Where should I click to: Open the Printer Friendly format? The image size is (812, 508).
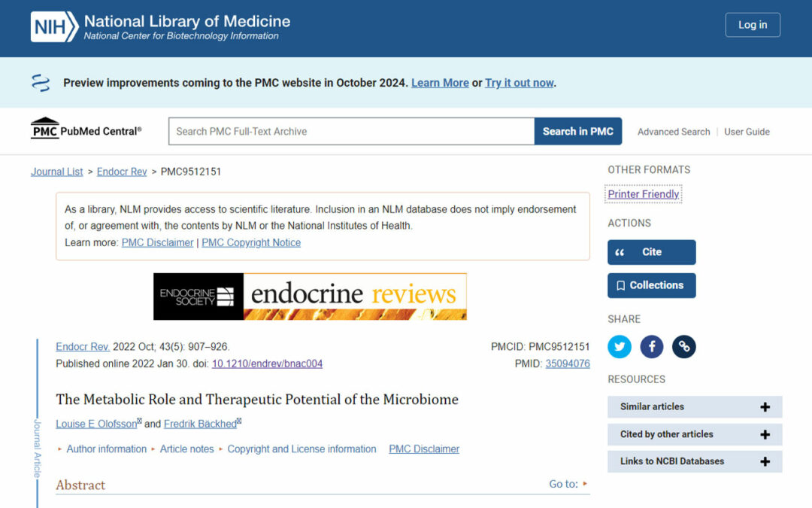coord(644,194)
